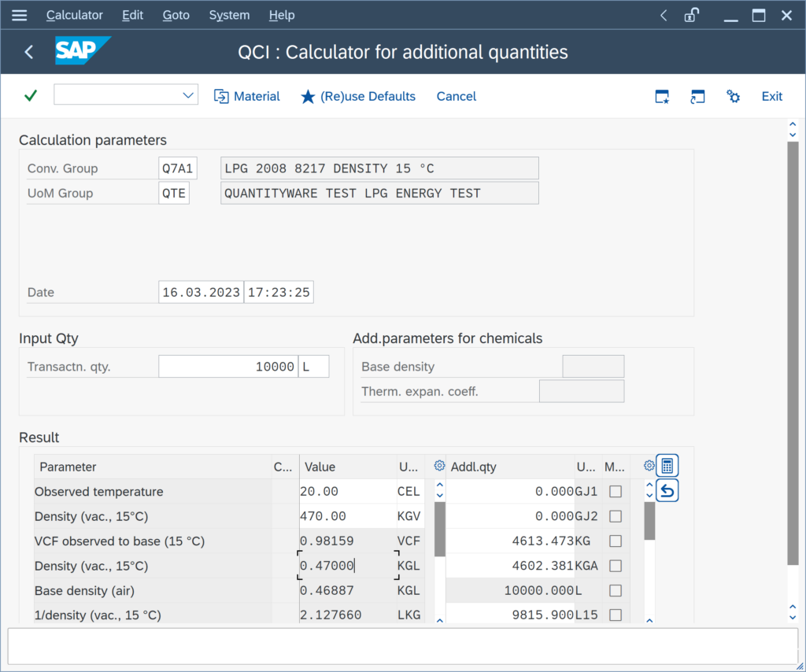This screenshot has width=806, height=672.
Task: Click the calculator icon in Result panel
Action: (x=667, y=466)
